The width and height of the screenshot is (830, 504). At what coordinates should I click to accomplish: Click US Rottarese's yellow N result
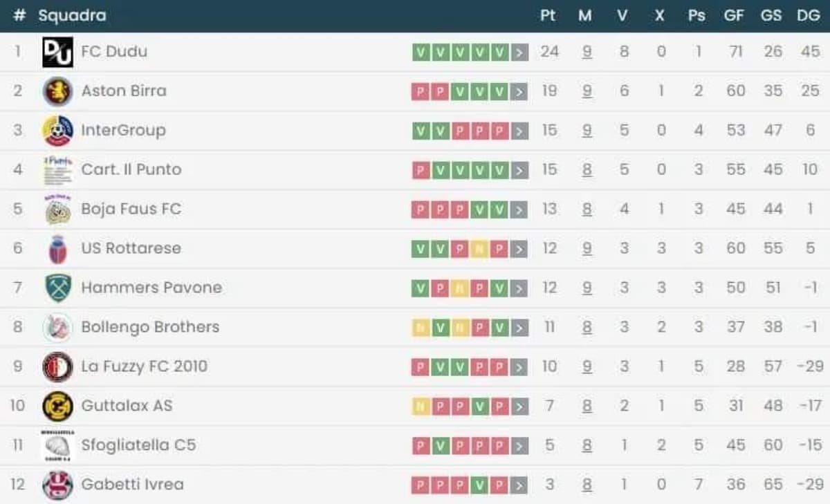479,249
